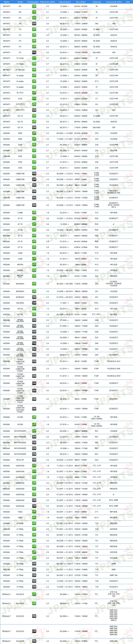Click the petrol icon in INFINITI M (Y51) row
133x644 pixels.
click(x=34, y=93)
